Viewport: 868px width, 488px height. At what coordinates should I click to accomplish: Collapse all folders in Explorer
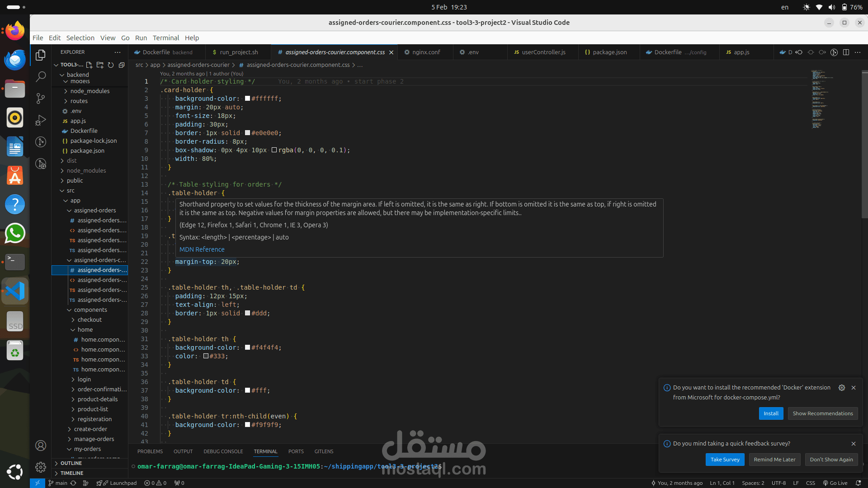coord(122,65)
